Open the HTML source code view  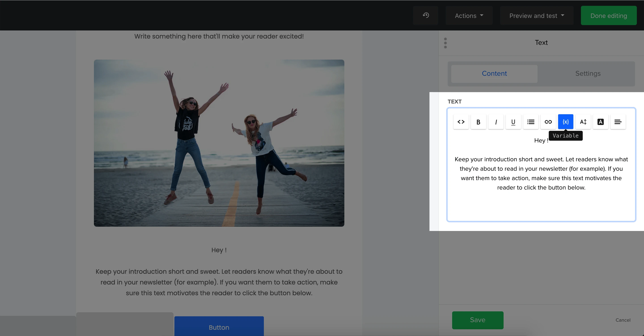tap(461, 122)
